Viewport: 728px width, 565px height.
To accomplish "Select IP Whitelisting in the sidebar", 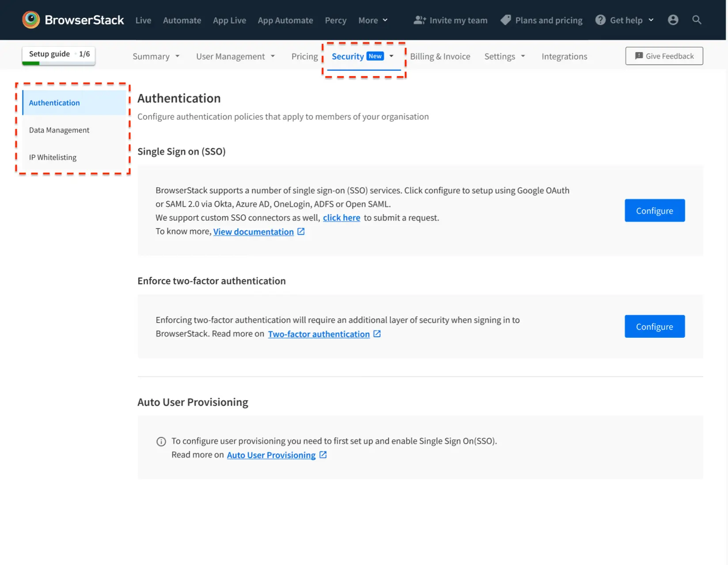I will tap(53, 157).
